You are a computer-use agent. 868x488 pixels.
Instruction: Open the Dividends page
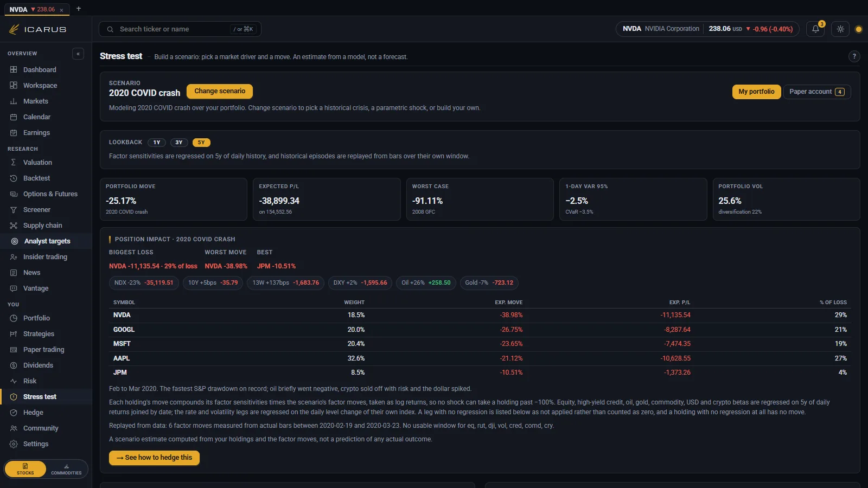click(x=46, y=365)
